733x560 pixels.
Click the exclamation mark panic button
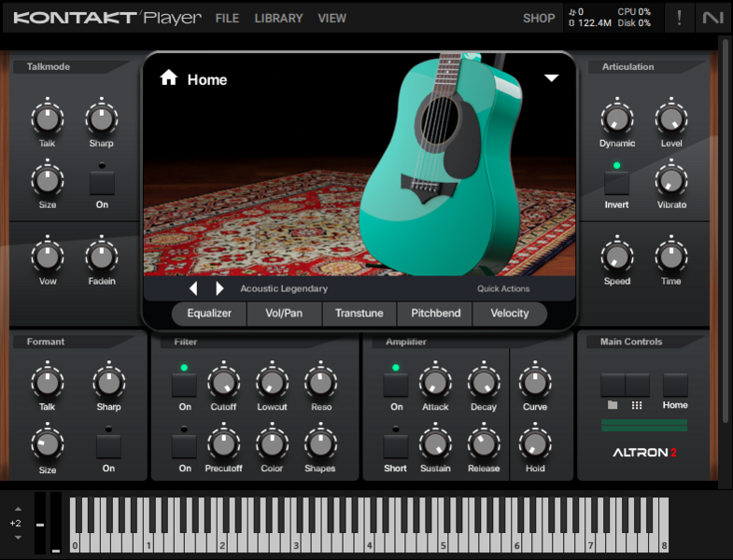pos(679,18)
